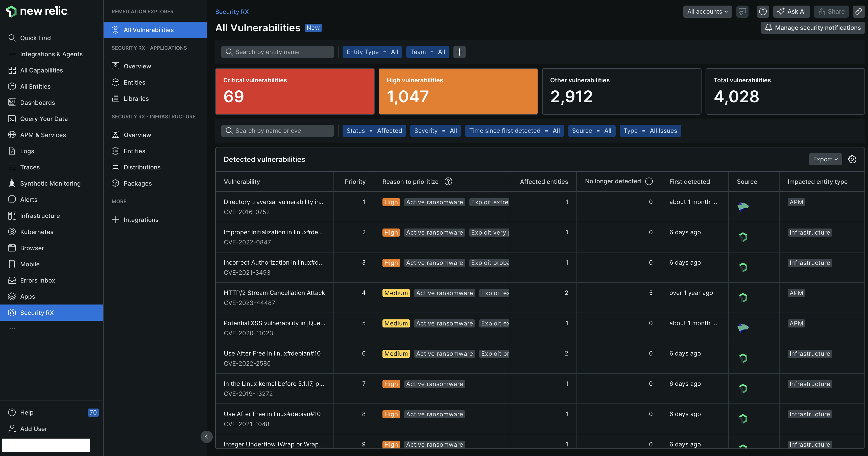The height and width of the screenshot is (456, 868).
Task: Click the Traces icon in sidebar
Action: [x=12, y=167]
